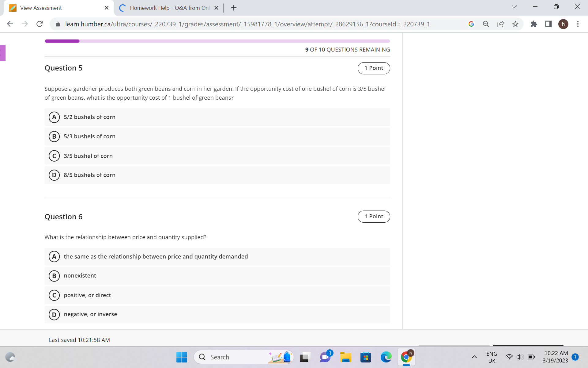
Task: View site security info via the padlock icon
Action: click(x=58, y=24)
